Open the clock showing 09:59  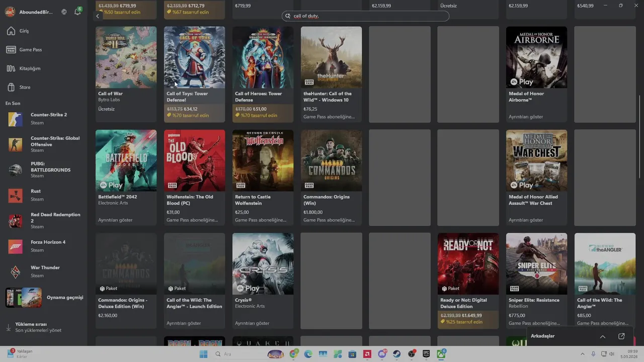[629, 354]
